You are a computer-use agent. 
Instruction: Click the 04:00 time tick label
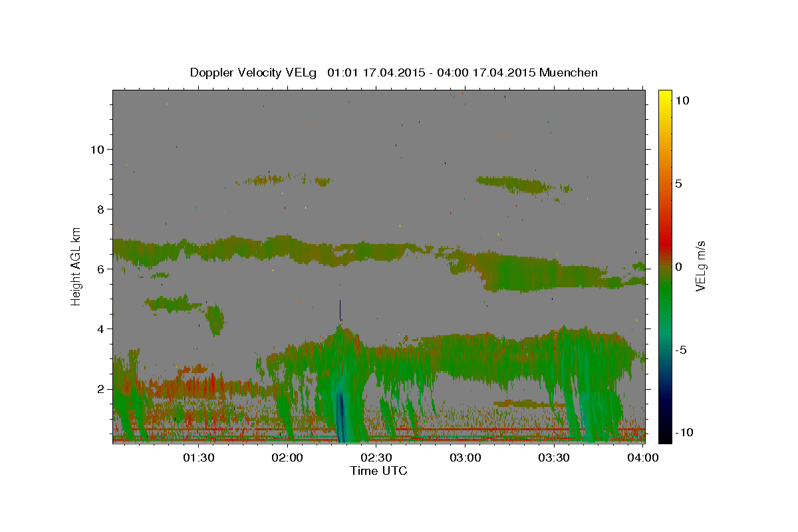[642, 458]
